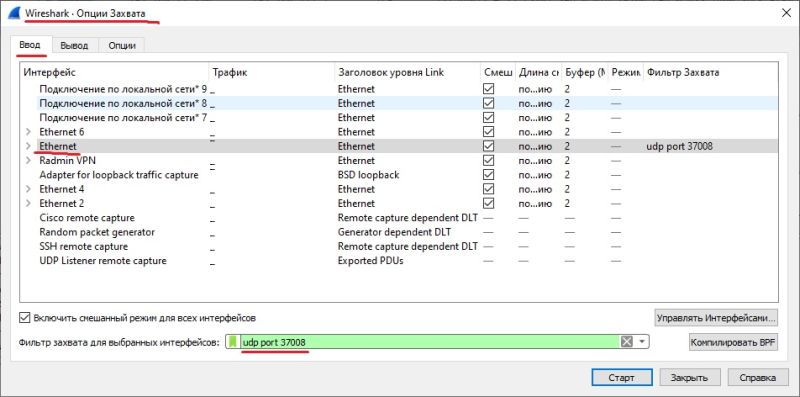Click snaplen по...ию cell in Ethernet 4 row

[535, 189]
